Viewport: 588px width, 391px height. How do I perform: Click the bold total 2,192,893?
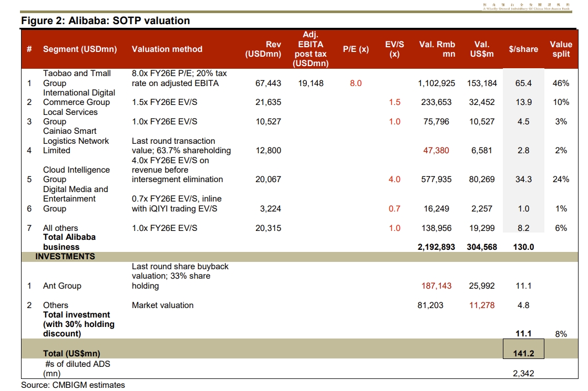[437, 247]
